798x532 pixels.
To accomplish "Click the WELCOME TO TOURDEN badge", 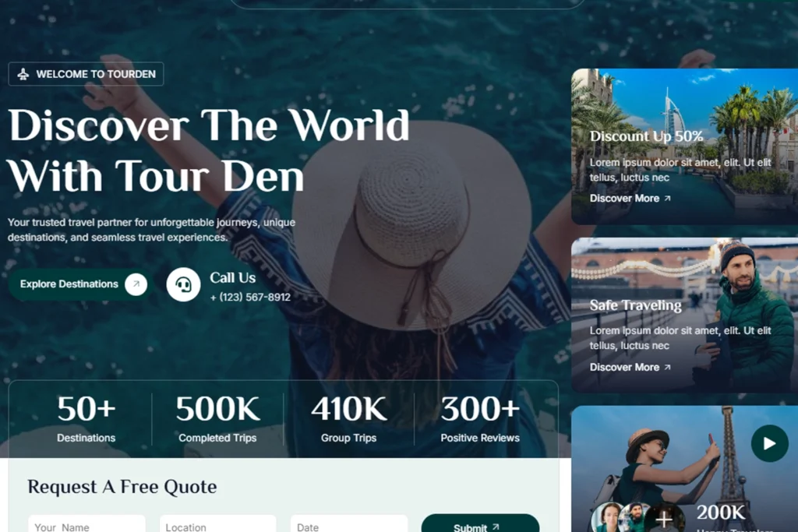I will pyautogui.click(x=86, y=74).
